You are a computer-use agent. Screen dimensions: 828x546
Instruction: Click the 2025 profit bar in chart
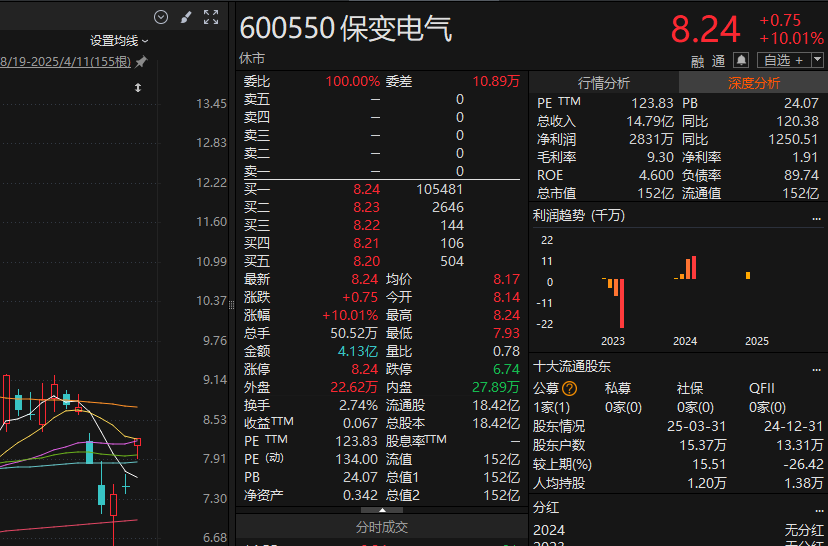coord(748,275)
